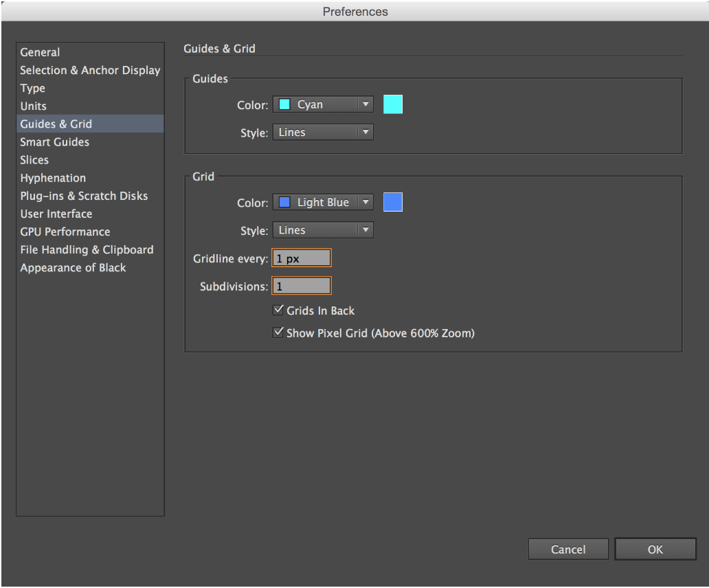Confirm preferences with OK button
The height and width of the screenshot is (588, 709).
655,549
